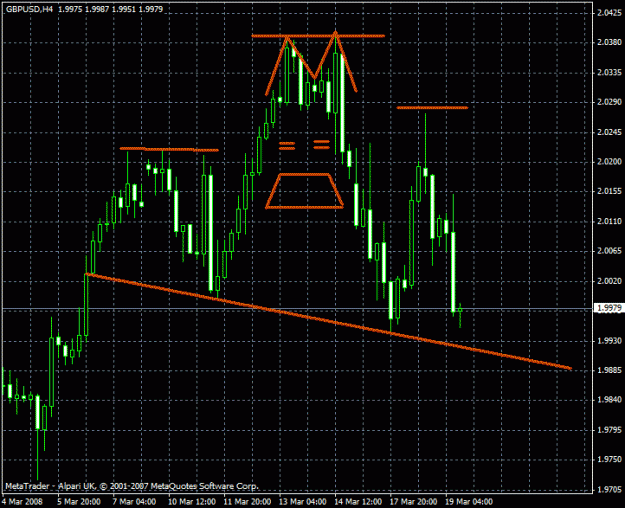
Task: Click the 1.9750 price axis label
Action: [609, 460]
